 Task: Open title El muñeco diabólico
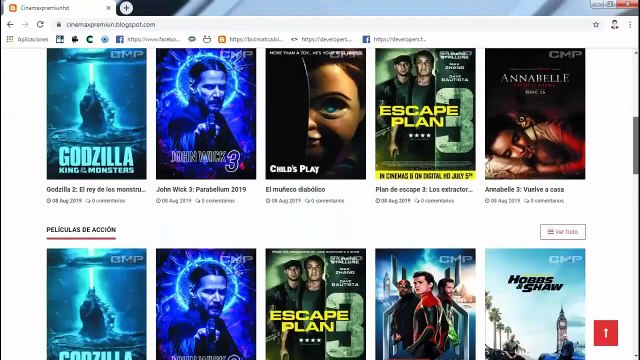click(295, 189)
